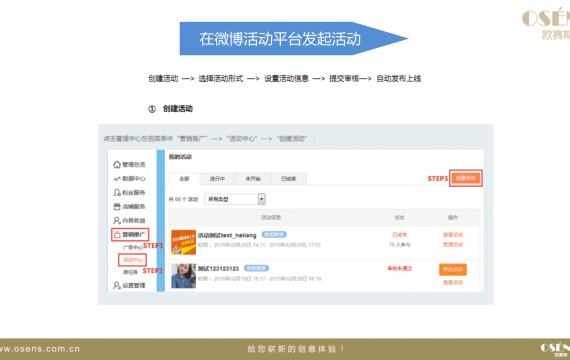
Task: Click the 活动测试test_heliang thumbnail
Action: (184, 242)
